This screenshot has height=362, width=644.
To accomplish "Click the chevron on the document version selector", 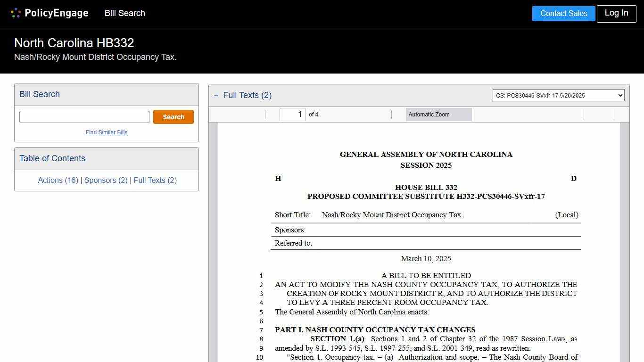I will 619,95.
